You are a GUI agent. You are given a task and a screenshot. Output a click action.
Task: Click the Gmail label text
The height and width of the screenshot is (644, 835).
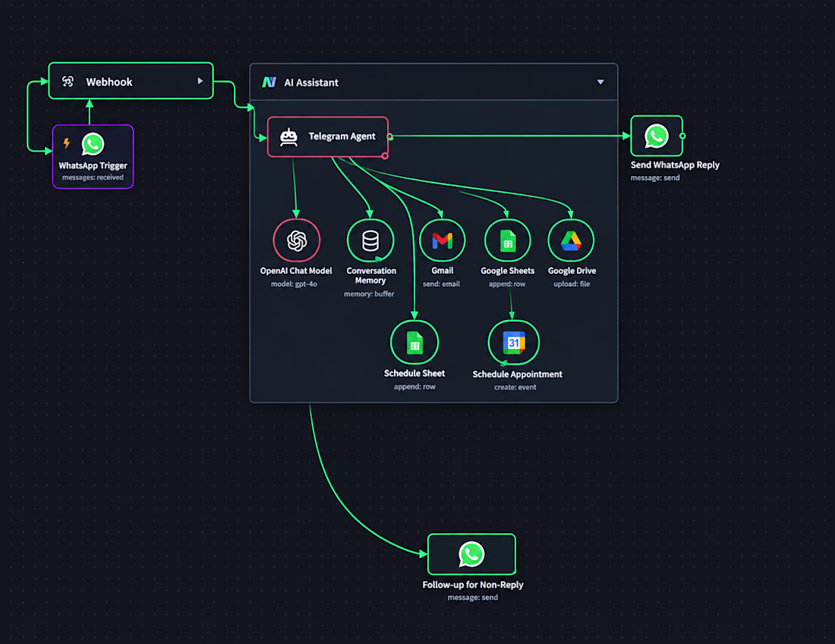[x=442, y=270]
